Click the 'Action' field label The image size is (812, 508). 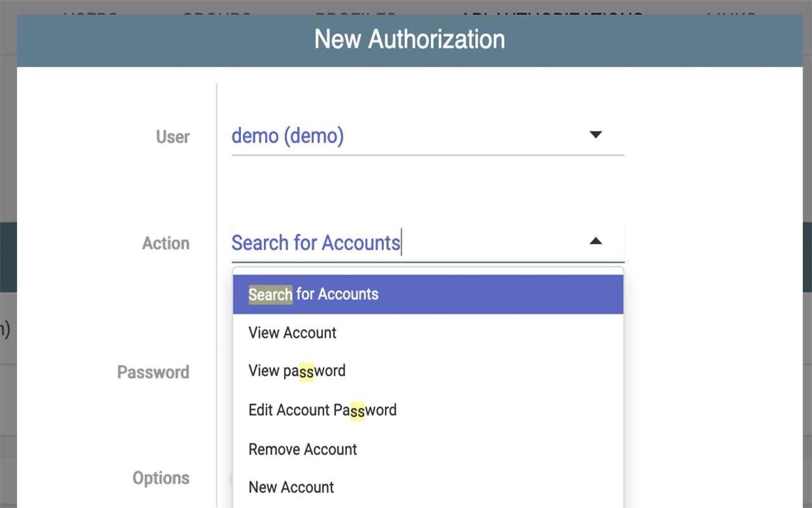[166, 244]
